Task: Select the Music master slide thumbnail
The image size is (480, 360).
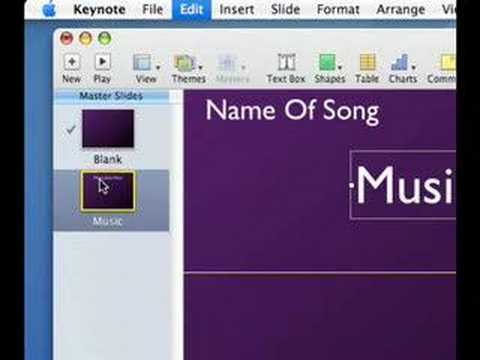Action: click(108, 191)
